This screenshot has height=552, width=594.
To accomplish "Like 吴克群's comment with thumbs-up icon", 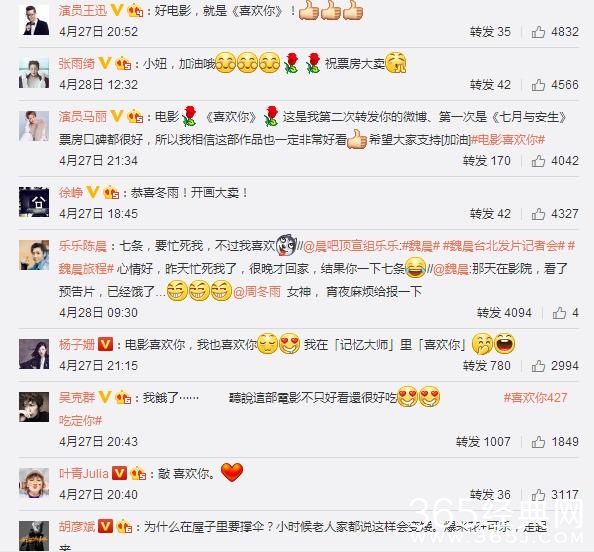I will (x=538, y=442).
